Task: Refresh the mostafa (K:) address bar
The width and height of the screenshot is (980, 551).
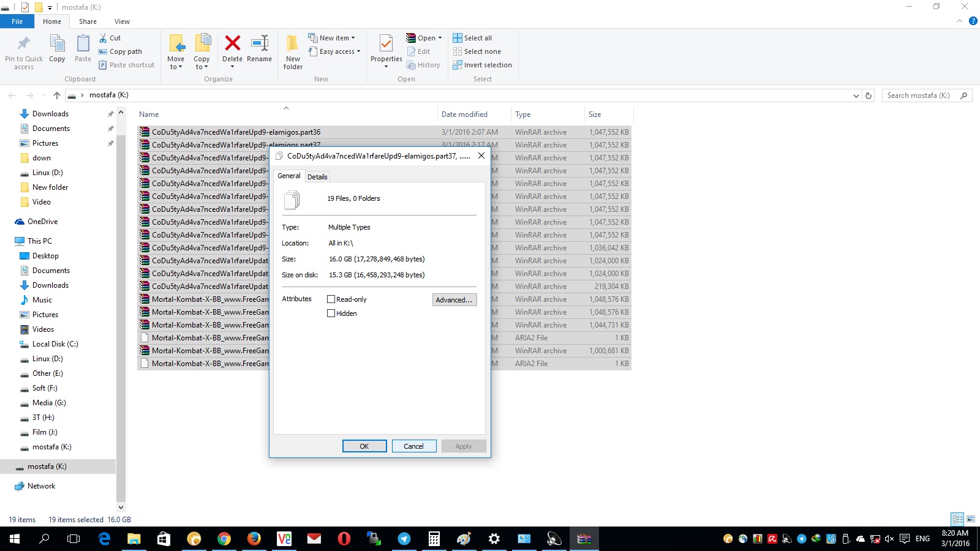Action: 868,96
